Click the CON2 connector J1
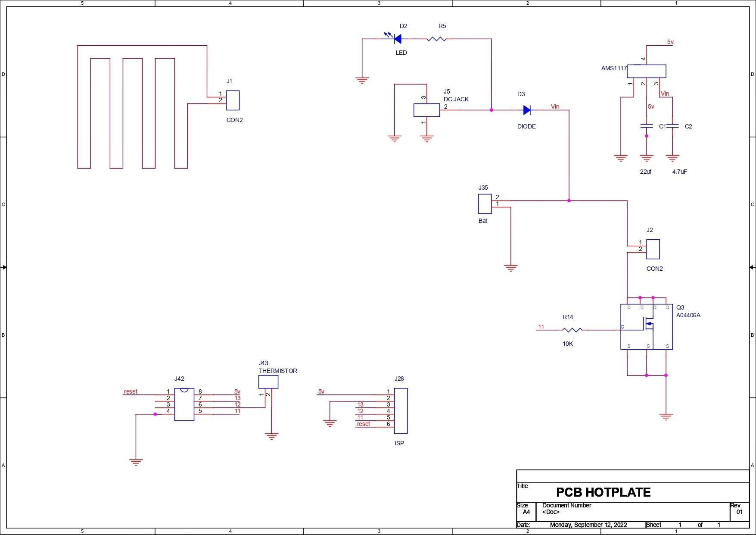Screen dimensions: 756x535 tap(233, 100)
